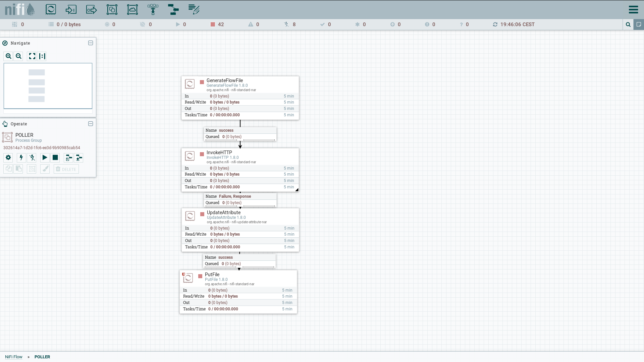Select the success connection after GenerateFlowFile
This screenshot has height=362, width=644.
point(240,134)
